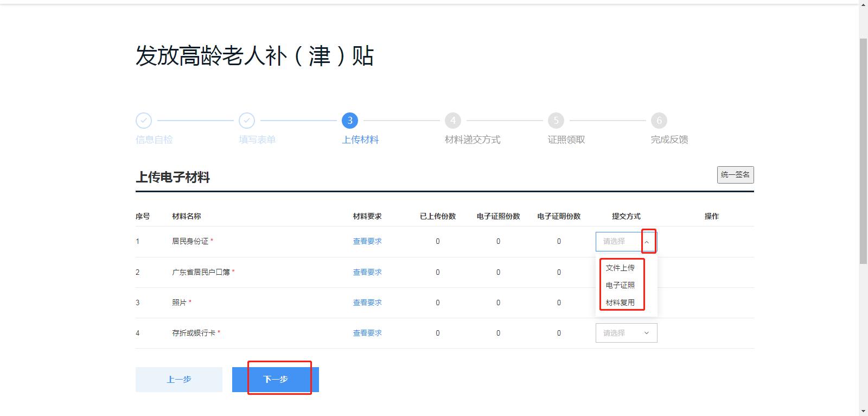Select step 6 circle for 完成反馈
This screenshot has width=868, height=416.
coord(659,121)
